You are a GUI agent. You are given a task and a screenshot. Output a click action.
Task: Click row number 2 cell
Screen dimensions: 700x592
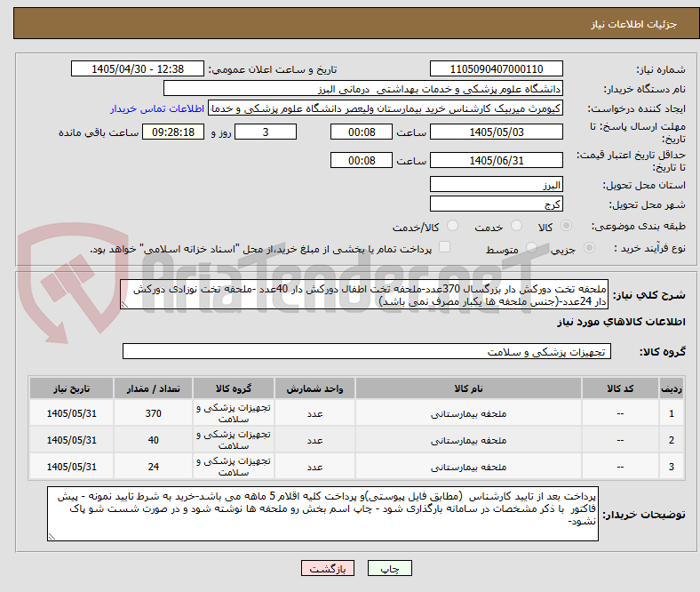click(x=671, y=440)
